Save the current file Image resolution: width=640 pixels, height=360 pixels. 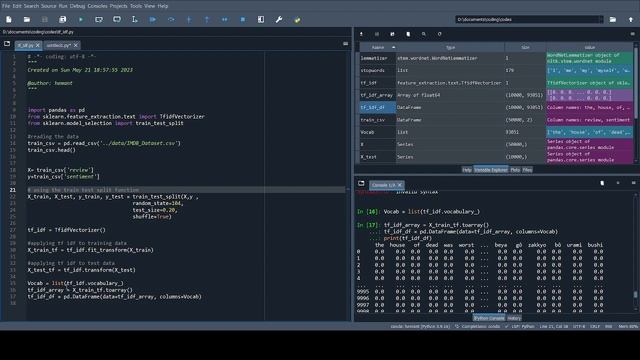pyautogui.click(x=44, y=19)
